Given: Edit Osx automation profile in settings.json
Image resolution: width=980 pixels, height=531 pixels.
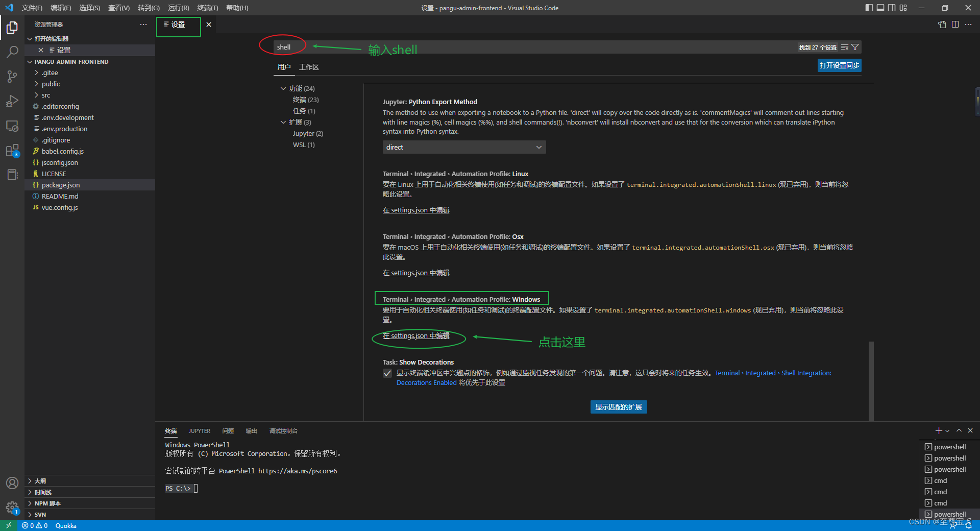Looking at the screenshot, I should (x=416, y=273).
